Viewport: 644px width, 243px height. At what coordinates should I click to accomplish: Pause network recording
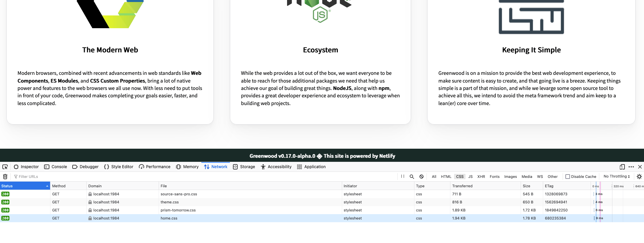pos(402,177)
